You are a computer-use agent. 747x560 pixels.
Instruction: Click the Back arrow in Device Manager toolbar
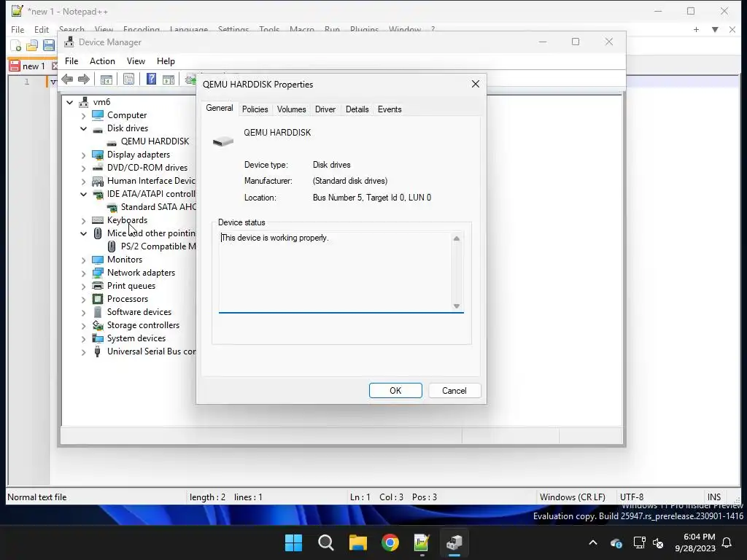[67, 79]
